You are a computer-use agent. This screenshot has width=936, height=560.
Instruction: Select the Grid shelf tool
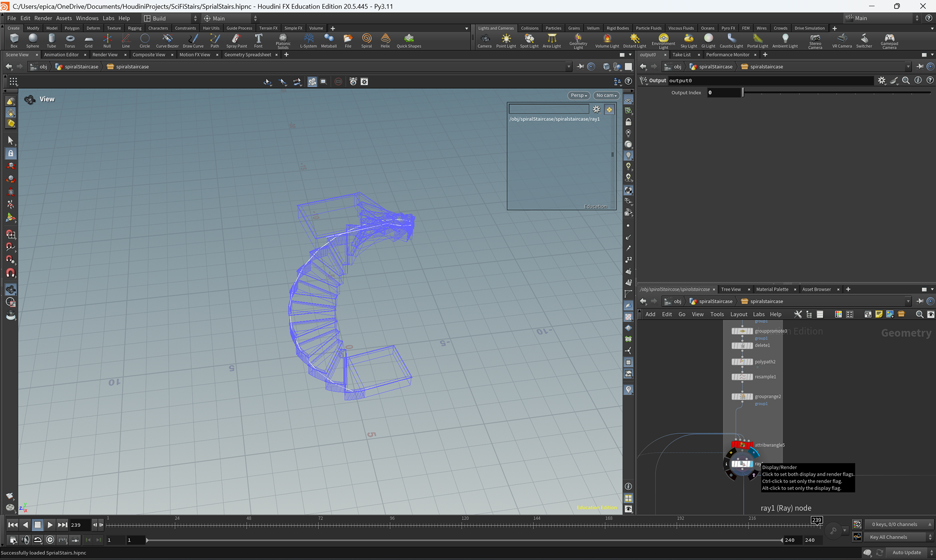88,40
